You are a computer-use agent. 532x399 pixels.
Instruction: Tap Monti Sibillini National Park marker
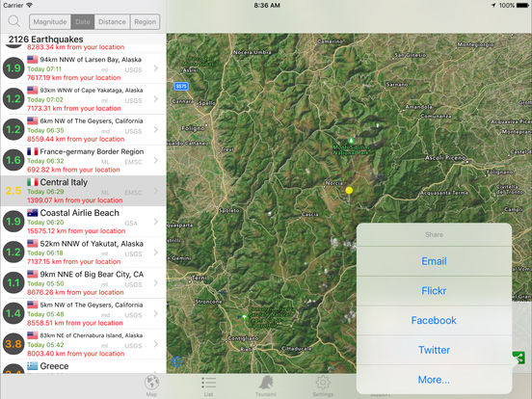[x=351, y=141]
